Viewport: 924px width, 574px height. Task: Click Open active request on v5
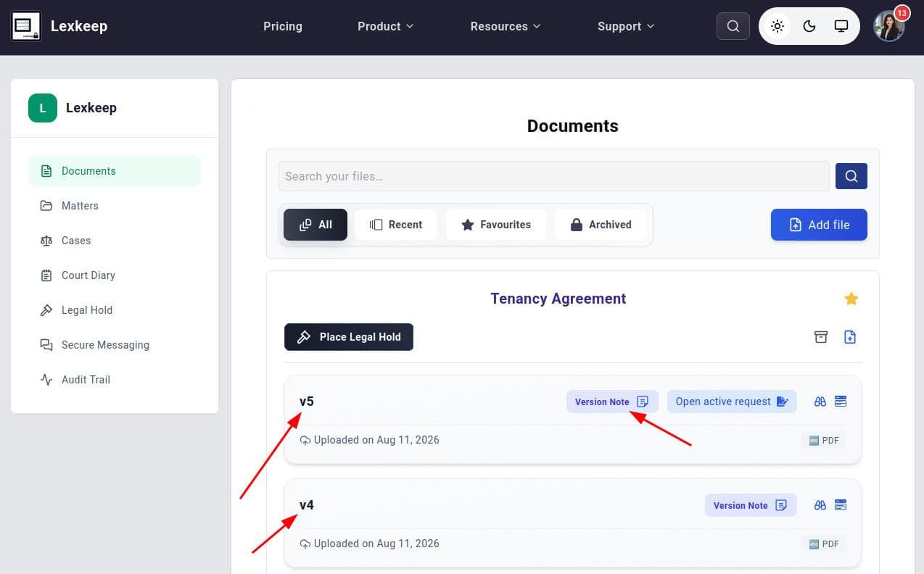pos(732,402)
